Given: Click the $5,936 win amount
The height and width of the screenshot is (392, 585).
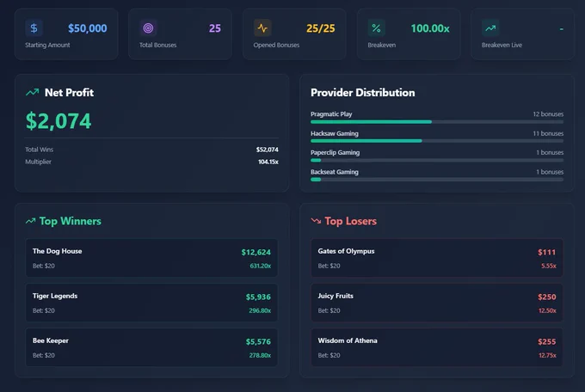Looking at the screenshot, I should (x=258, y=297).
